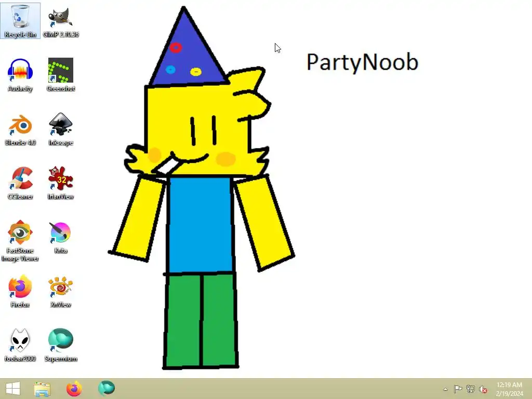Open the network tray icon
The width and height of the screenshot is (532, 399).
pyautogui.click(x=471, y=389)
